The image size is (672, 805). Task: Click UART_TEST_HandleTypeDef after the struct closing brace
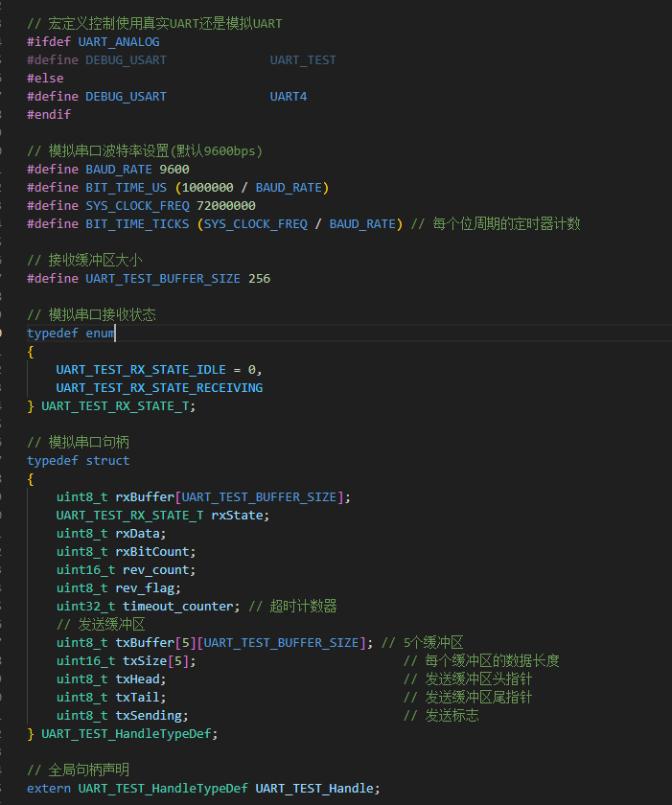126,734
